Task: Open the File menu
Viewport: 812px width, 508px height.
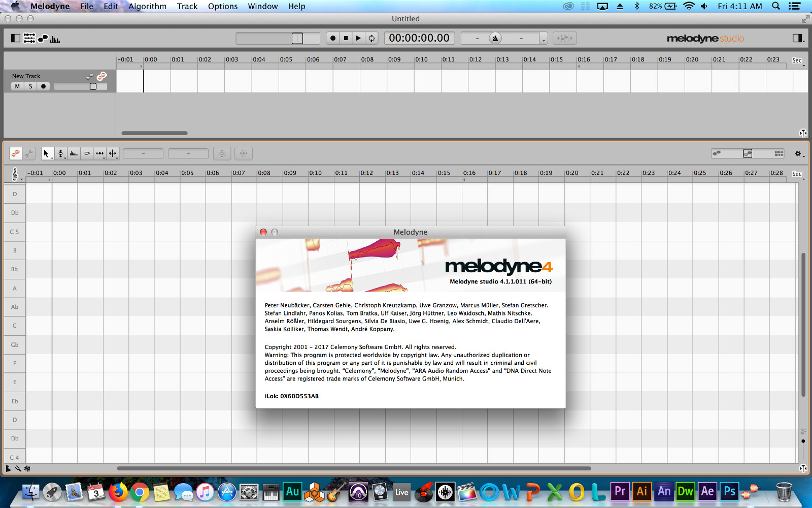Action: click(87, 6)
